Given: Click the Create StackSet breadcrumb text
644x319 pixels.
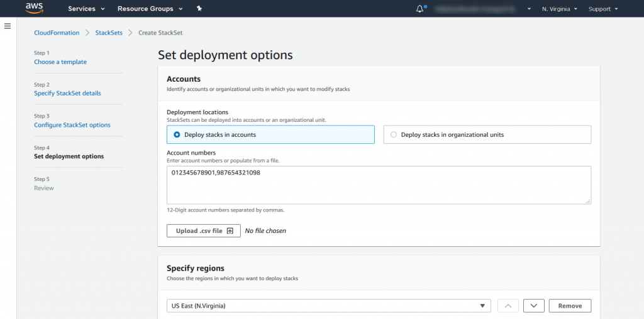Looking at the screenshot, I should [160, 33].
